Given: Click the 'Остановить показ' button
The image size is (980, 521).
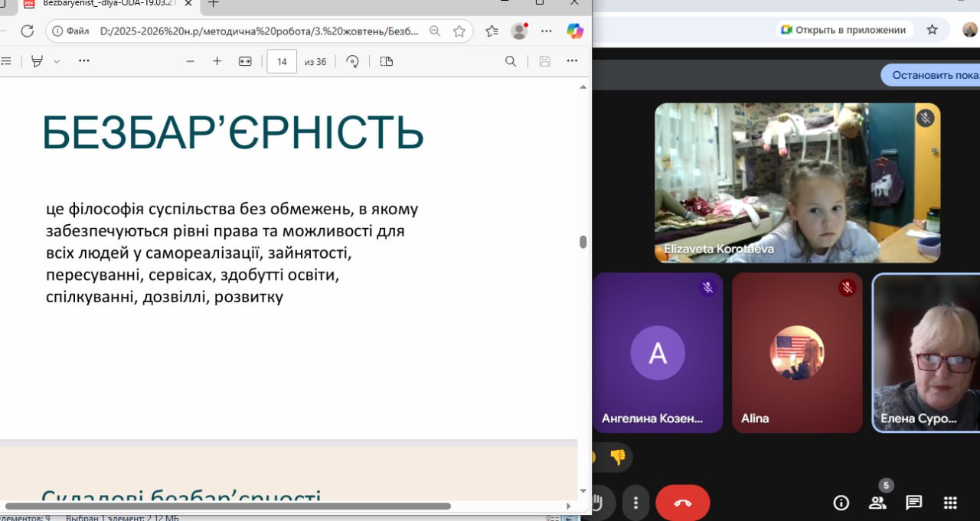Looking at the screenshot, I should click(x=934, y=75).
